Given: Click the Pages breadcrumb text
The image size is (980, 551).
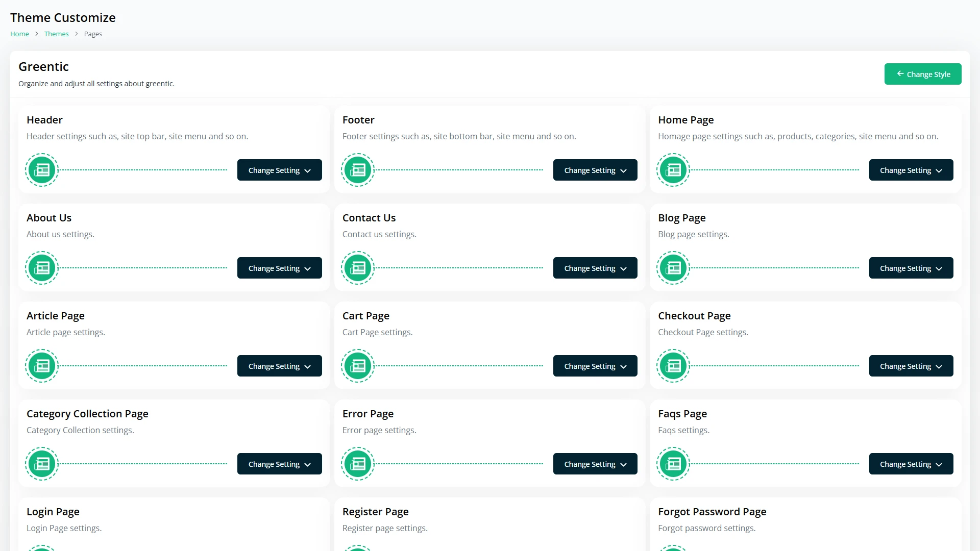Looking at the screenshot, I should [x=93, y=34].
